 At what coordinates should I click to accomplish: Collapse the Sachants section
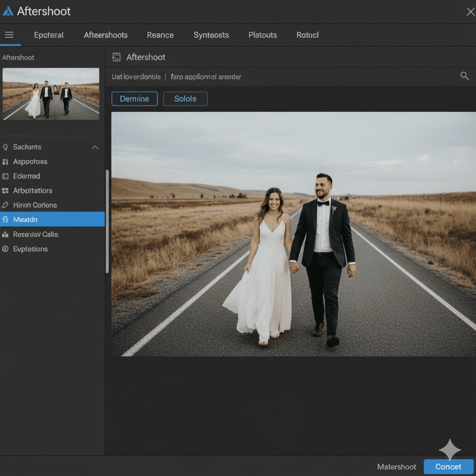[95, 147]
